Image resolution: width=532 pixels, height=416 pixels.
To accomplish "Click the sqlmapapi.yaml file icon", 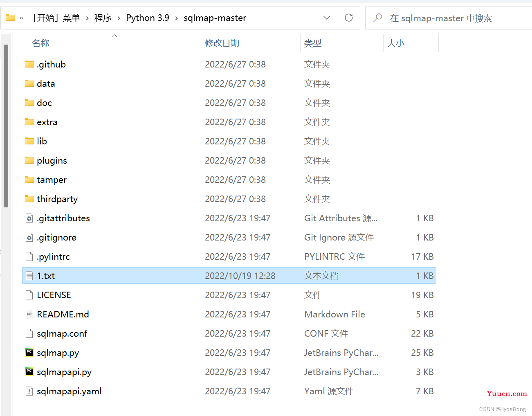I will [29, 391].
